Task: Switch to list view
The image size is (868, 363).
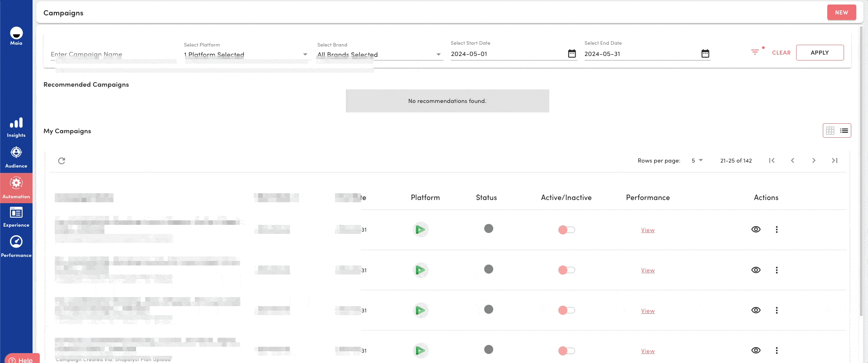Action: pyautogui.click(x=844, y=130)
